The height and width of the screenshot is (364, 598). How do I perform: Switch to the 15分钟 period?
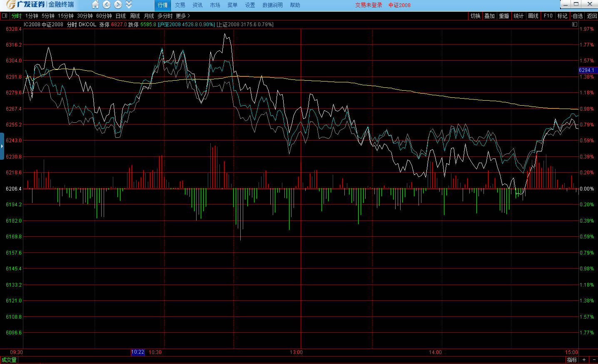pyautogui.click(x=66, y=16)
